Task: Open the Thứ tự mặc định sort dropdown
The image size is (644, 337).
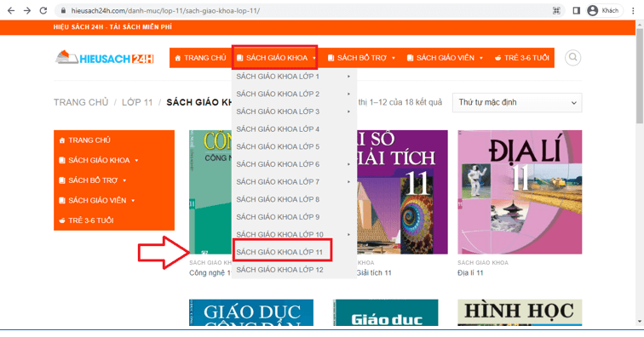Action: (x=517, y=103)
